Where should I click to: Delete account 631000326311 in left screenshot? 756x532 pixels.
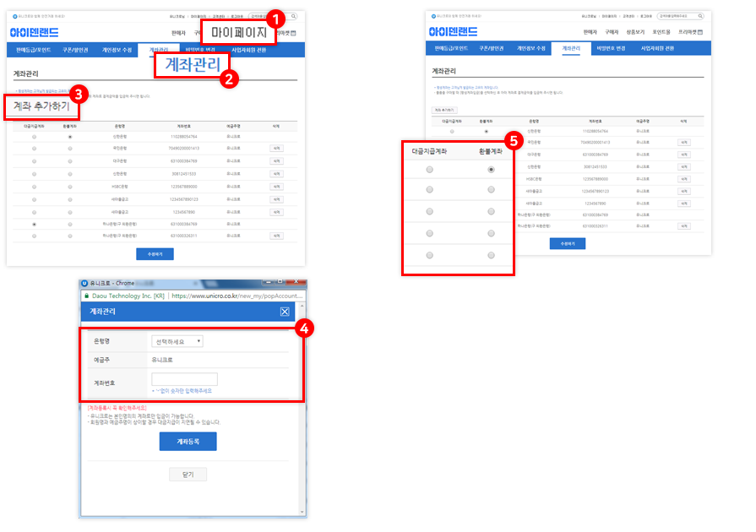coord(277,236)
